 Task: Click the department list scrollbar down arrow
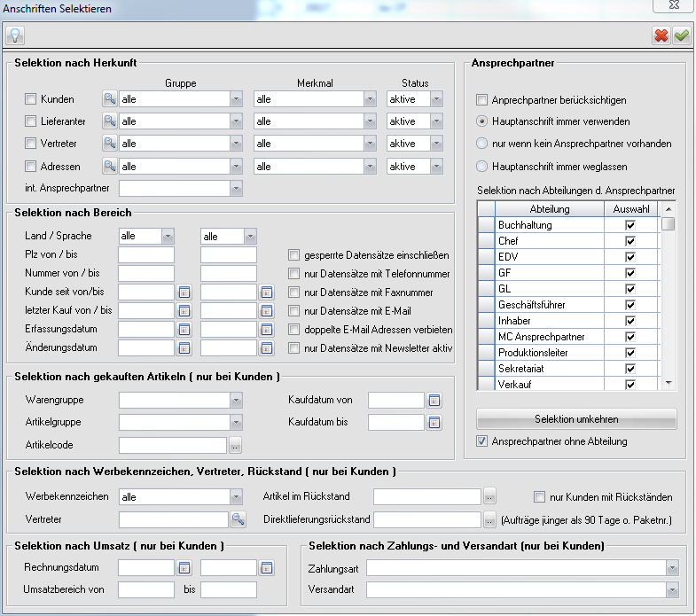(669, 383)
